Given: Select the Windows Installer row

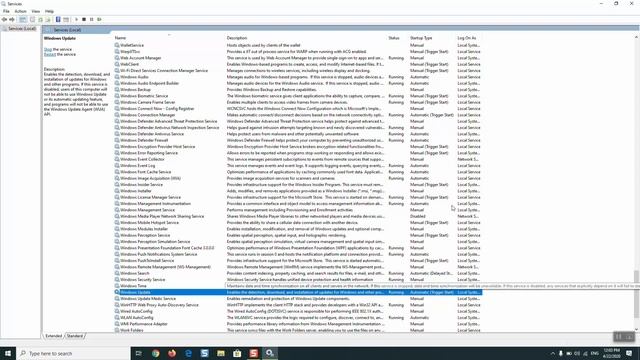Looking at the screenshot, I should (298, 191).
